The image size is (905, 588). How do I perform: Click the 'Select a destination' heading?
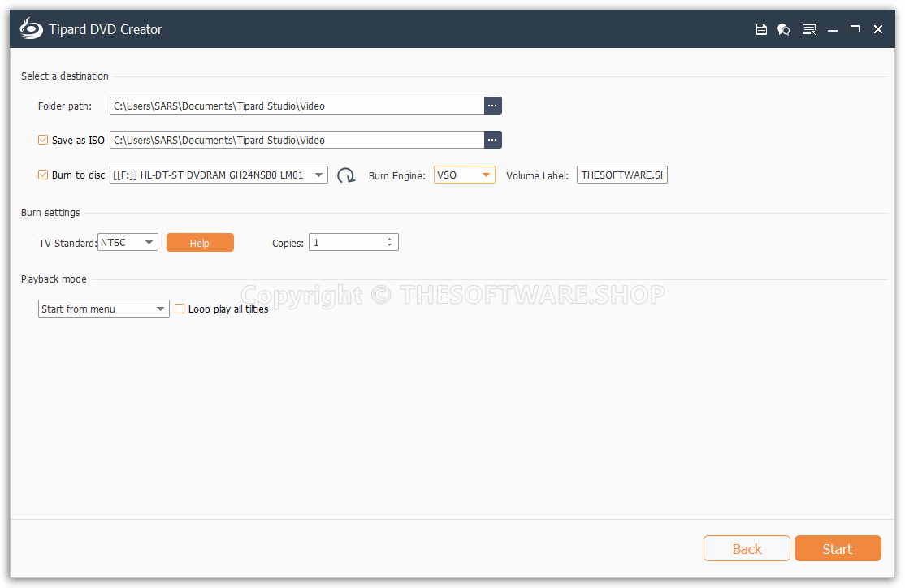click(x=65, y=76)
